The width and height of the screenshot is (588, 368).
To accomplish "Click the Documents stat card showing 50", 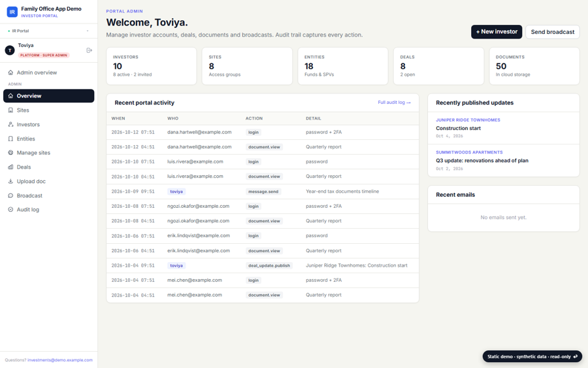I will coord(534,66).
